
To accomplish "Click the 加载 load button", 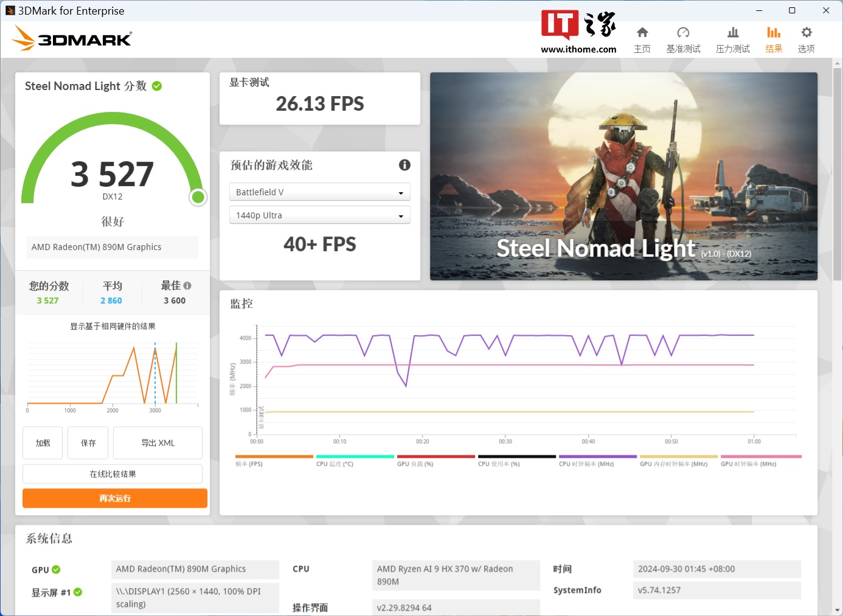I will click(x=43, y=443).
